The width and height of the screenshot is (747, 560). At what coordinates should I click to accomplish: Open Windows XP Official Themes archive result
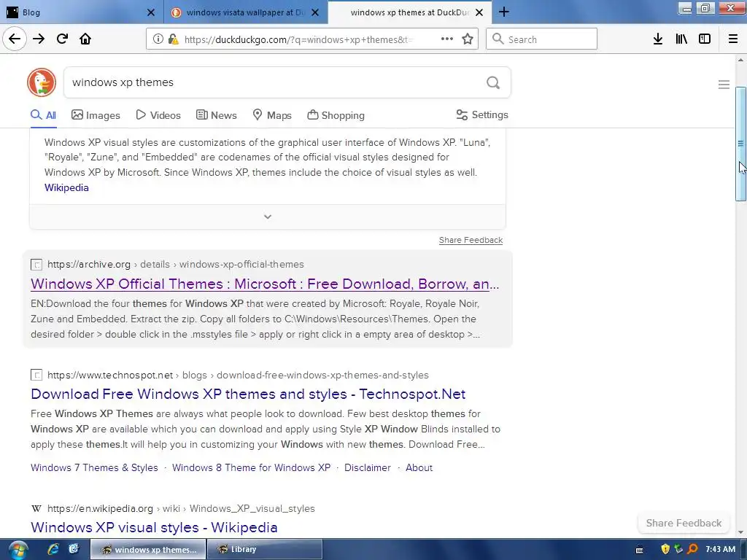click(x=265, y=284)
